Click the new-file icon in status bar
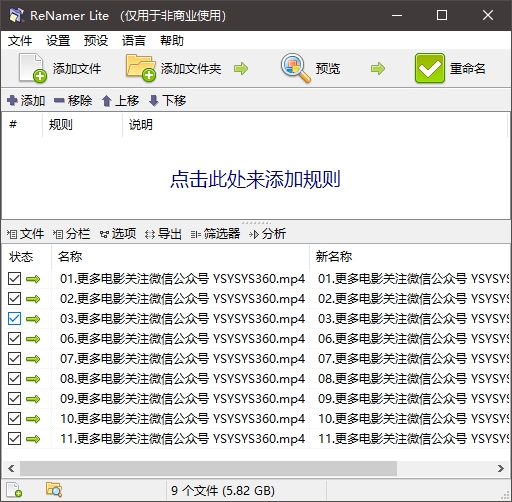The width and height of the screenshot is (512, 502). (14, 490)
